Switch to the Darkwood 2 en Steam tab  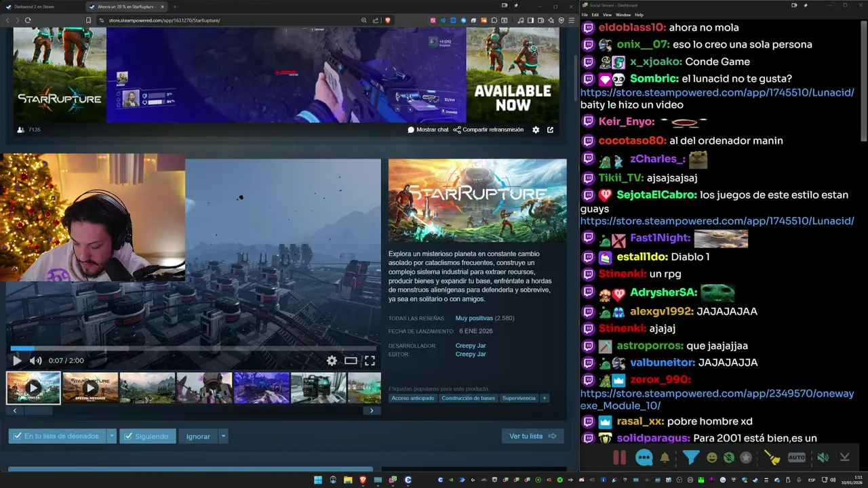(x=41, y=6)
